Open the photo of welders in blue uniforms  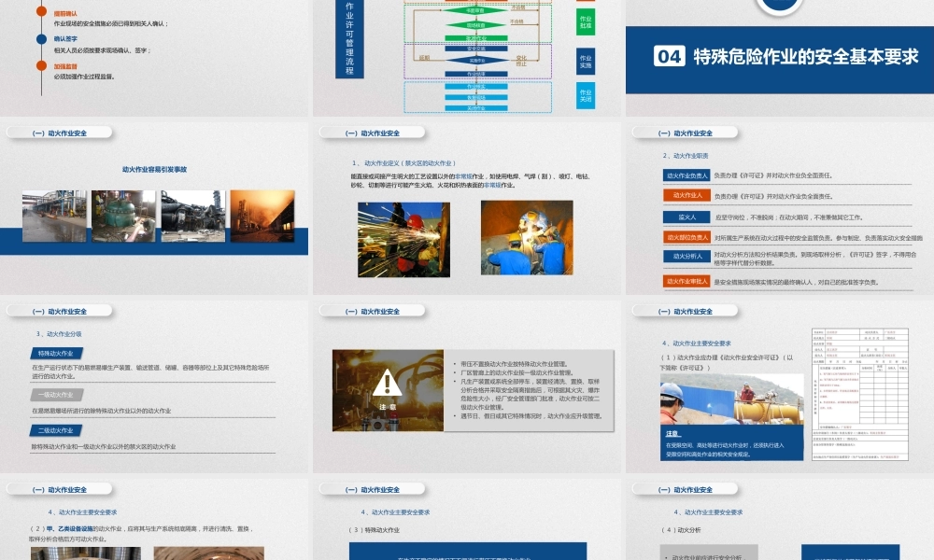527,237
